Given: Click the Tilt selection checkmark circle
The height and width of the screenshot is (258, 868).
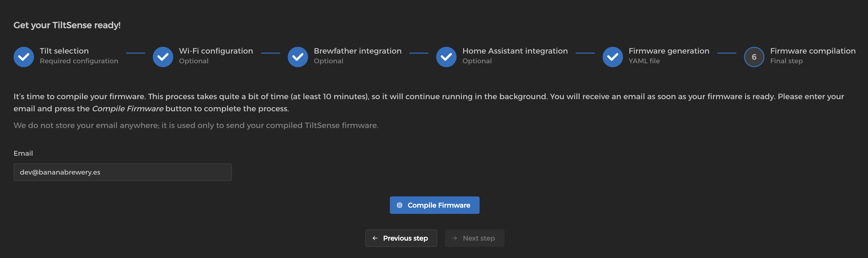Looking at the screenshot, I should 24,57.
